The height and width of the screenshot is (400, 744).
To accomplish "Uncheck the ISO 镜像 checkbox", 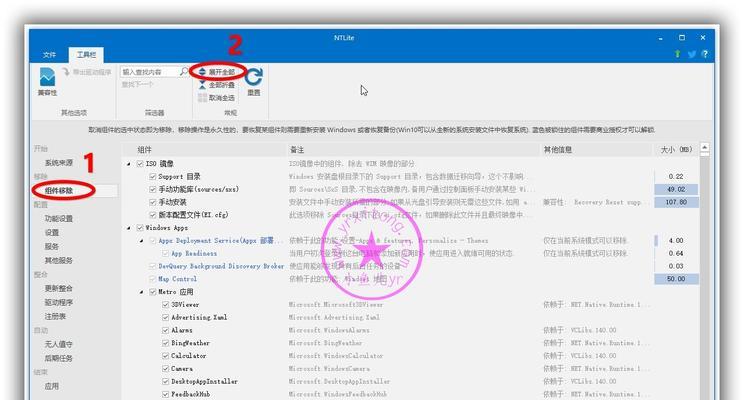I will pyautogui.click(x=140, y=164).
